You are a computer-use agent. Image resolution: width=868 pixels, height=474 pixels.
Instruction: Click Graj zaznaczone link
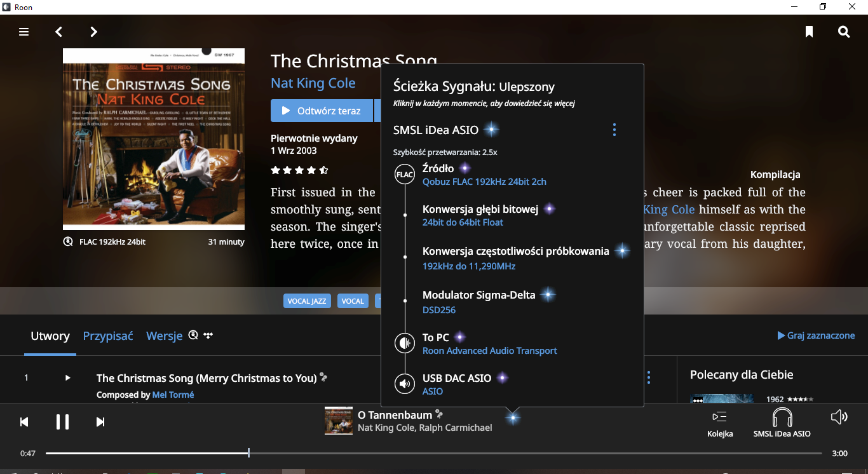tap(816, 335)
